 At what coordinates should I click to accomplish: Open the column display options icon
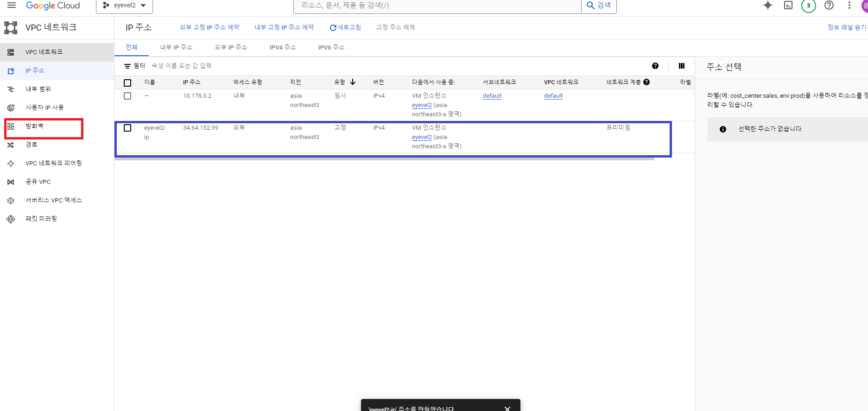pos(682,66)
